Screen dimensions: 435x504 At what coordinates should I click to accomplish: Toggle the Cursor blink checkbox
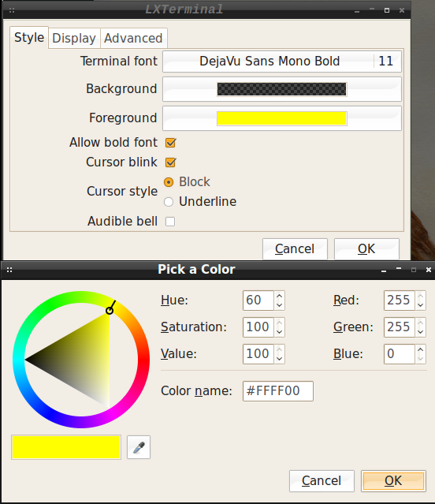(170, 162)
